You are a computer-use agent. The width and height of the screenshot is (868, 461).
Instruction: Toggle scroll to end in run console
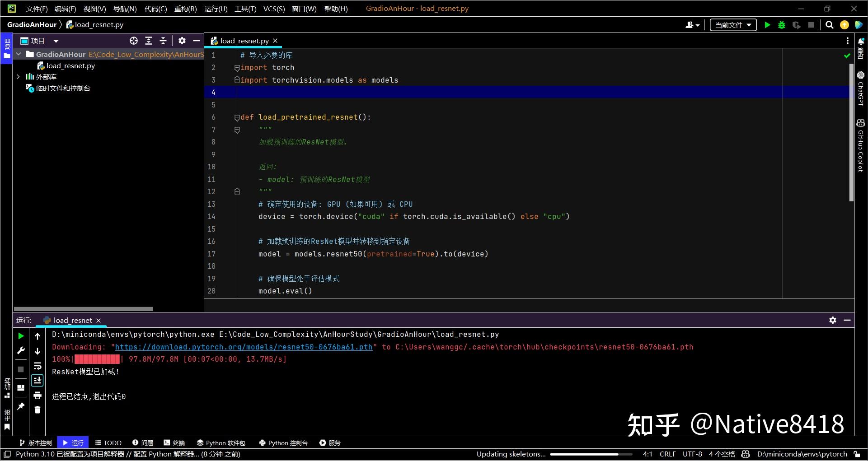tap(38, 381)
